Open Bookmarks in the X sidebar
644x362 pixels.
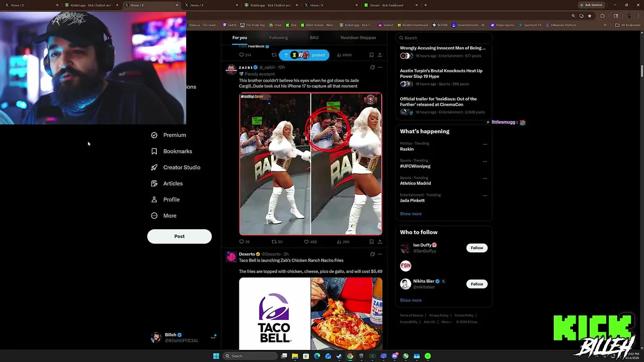(172, 151)
